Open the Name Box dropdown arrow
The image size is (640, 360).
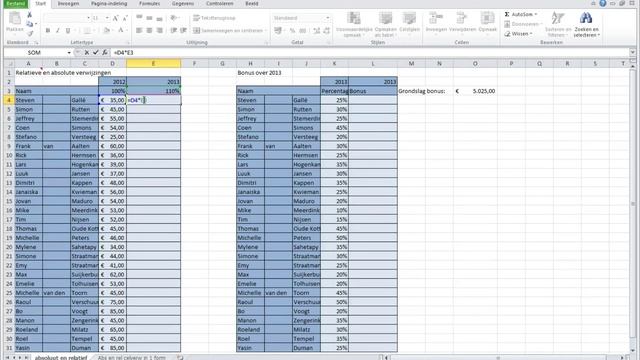pos(69,53)
